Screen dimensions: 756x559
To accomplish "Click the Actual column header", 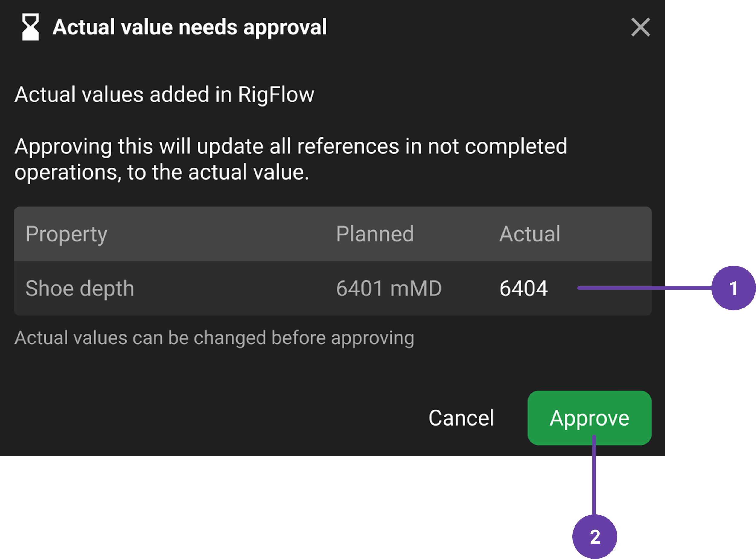I will coord(530,234).
